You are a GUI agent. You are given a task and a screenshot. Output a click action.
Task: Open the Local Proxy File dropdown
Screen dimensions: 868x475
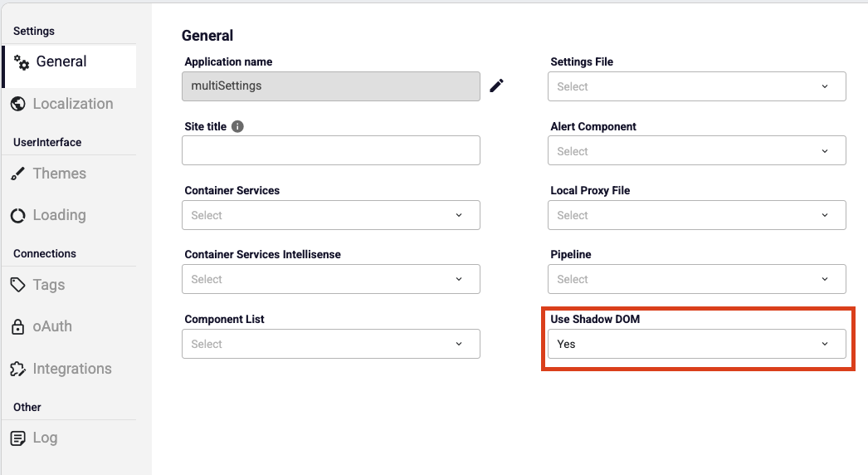coord(696,215)
